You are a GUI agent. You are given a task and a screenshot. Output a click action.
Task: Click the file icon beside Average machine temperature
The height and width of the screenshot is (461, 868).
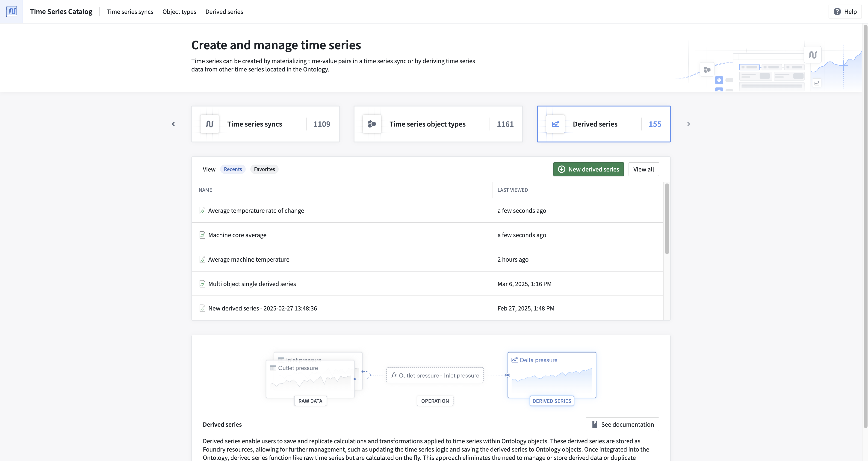click(x=202, y=259)
